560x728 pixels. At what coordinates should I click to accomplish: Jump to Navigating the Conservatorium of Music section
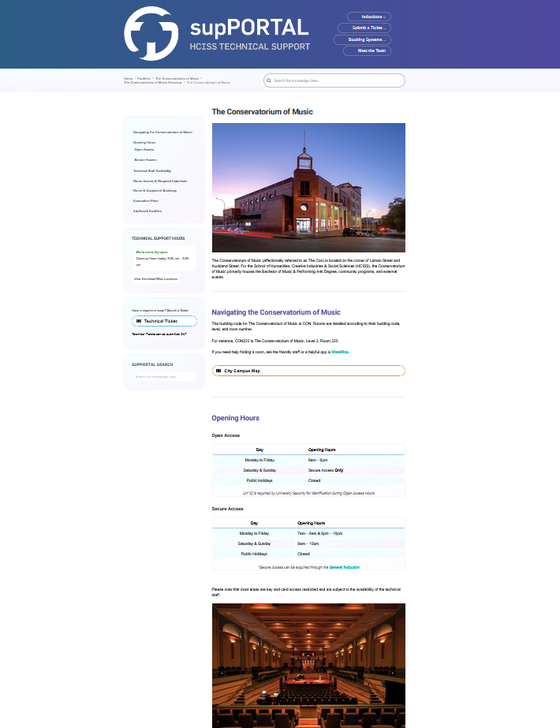(x=162, y=132)
